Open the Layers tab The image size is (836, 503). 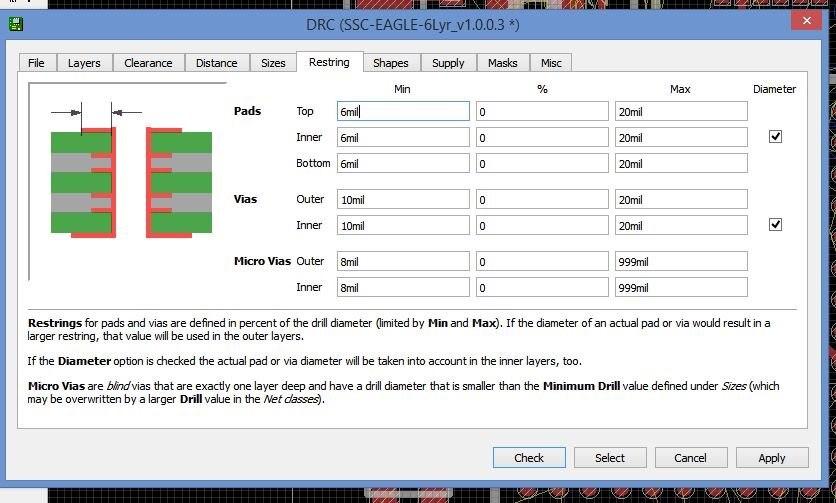coord(84,63)
